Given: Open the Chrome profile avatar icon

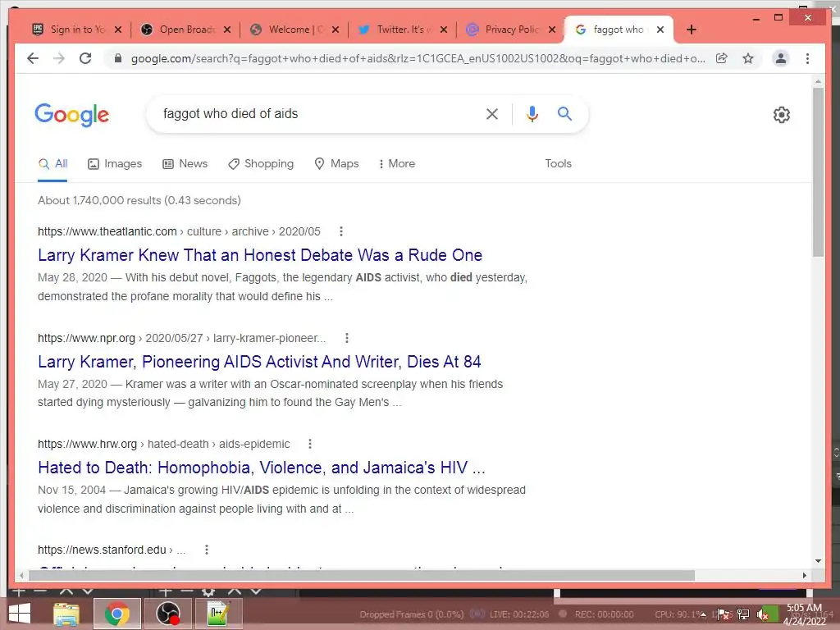Looking at the screenshot, I should pyautogui.click(x=781, y=58).
